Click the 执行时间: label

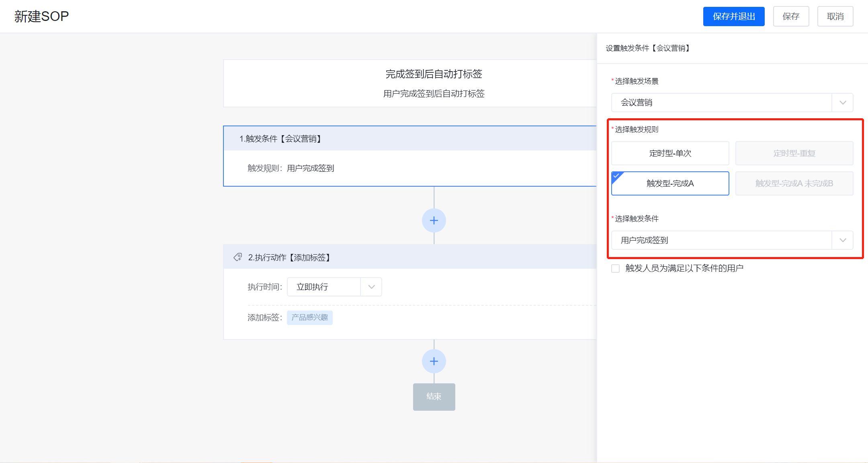click(265, 287)
